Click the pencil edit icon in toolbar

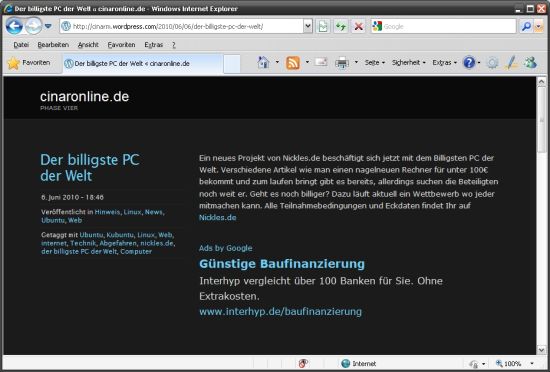pyautogui.click(x=511, y=63)
